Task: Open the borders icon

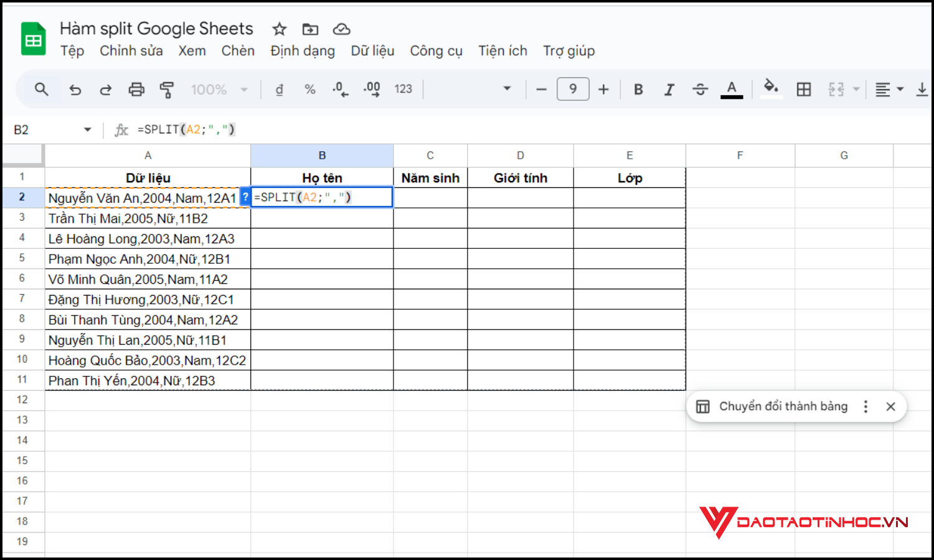Action: click(x=804, y=90)
